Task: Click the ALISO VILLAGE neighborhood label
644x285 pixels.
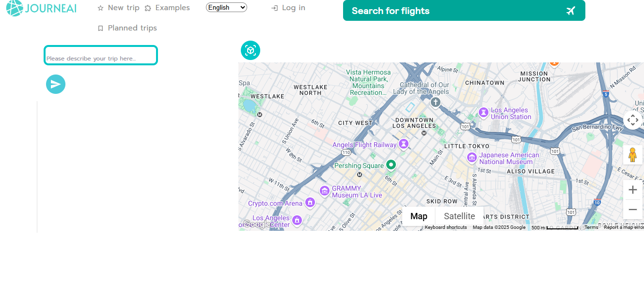Action: [x=531, y=171]
